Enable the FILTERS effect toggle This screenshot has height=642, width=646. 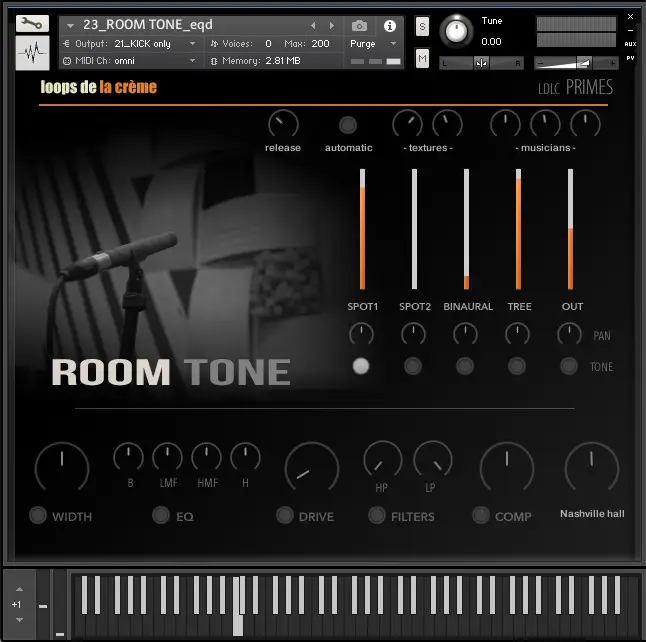point(377,515)
